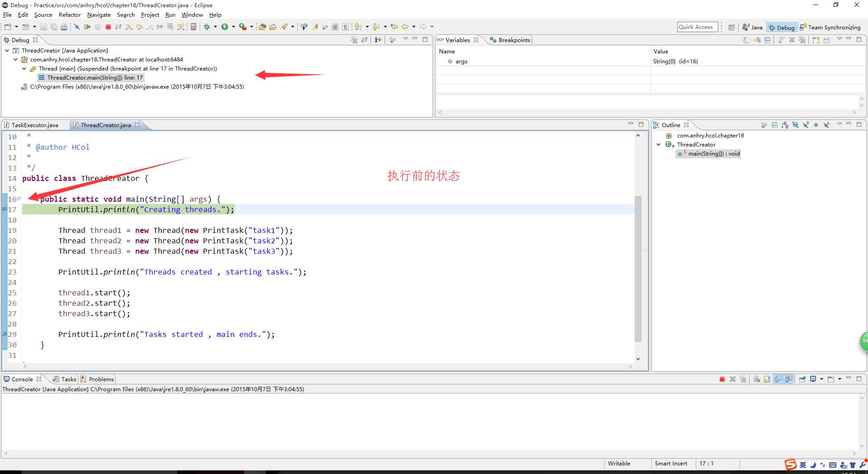This screenshot has width=868, height=474.
Task: Toggle Block Selection Mode in toolbar
Action: [335, 27]
